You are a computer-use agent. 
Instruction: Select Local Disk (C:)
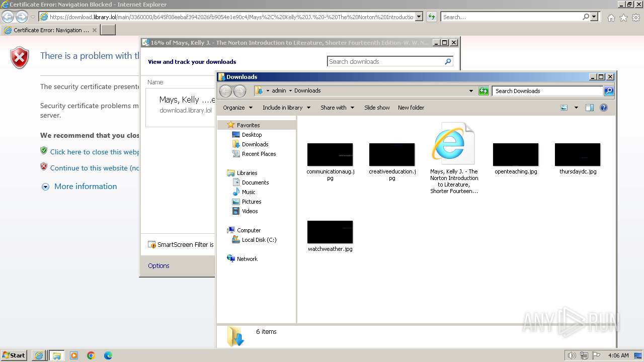[259, 240]
